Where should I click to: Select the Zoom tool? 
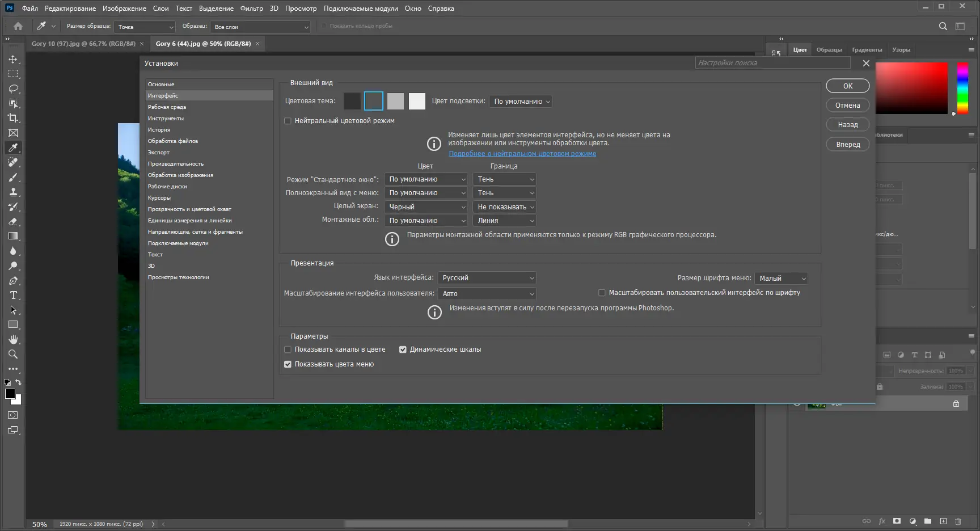13,354
